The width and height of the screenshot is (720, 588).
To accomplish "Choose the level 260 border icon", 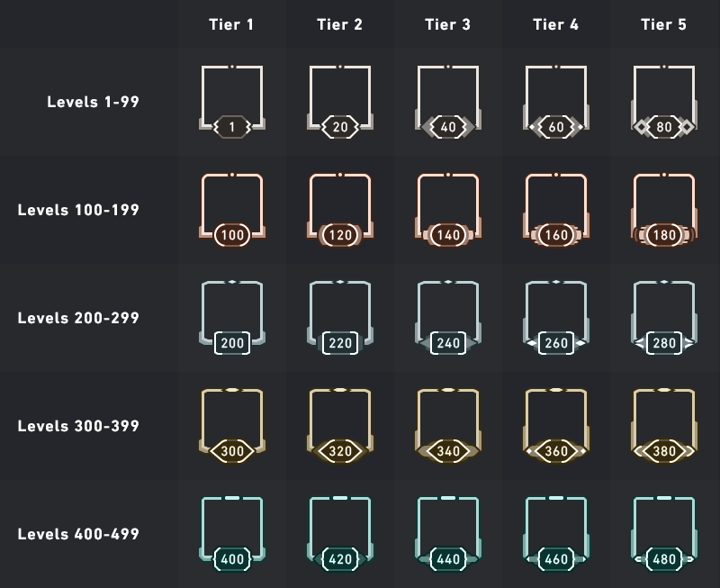I will coord(556,318).
